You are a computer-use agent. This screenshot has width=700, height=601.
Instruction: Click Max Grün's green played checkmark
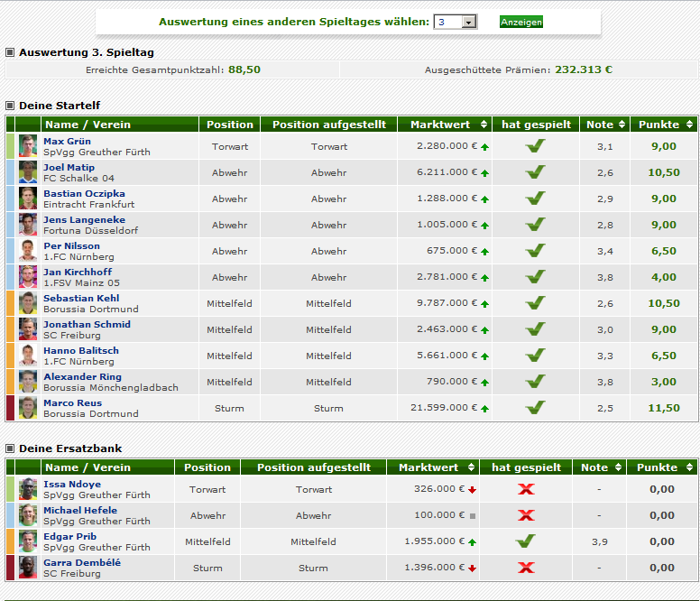tap(536, 146)
